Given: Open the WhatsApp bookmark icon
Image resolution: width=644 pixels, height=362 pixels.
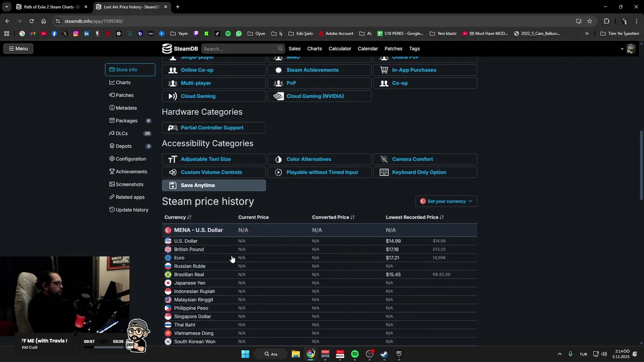Looking at the screenshot, I should (238, 34).
